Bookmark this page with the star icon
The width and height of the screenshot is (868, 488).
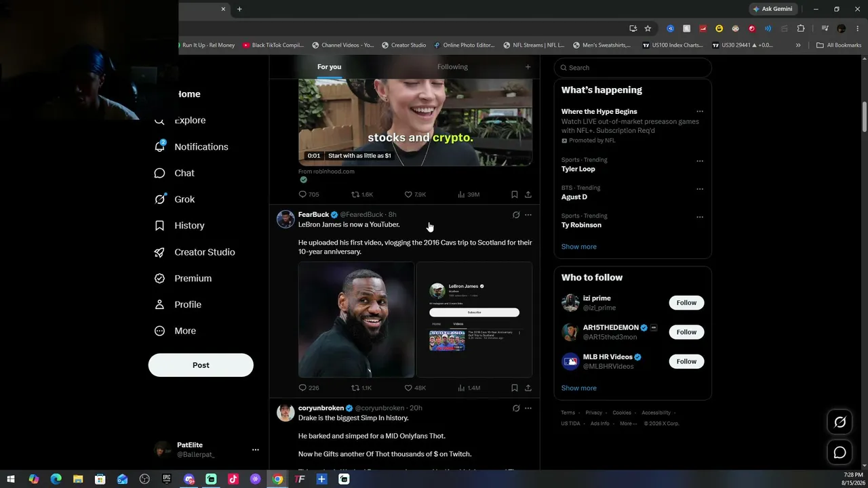(648, 28)
